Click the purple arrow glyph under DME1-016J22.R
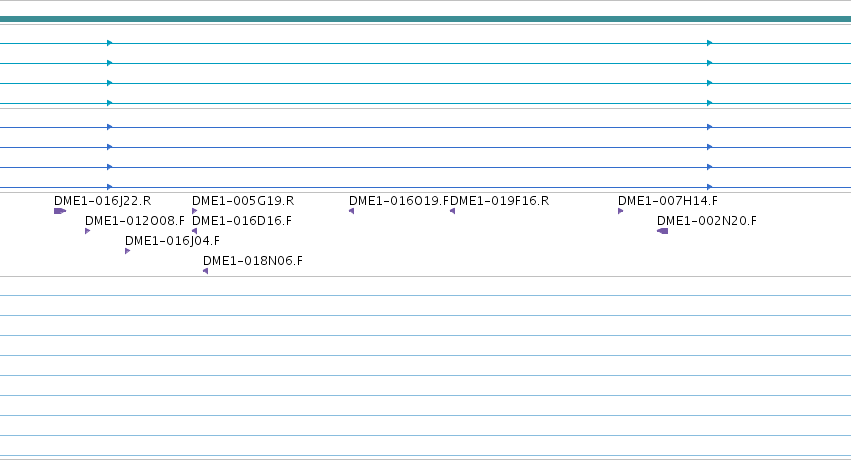This screenshot has width=851, height=460. coord(60,211)
